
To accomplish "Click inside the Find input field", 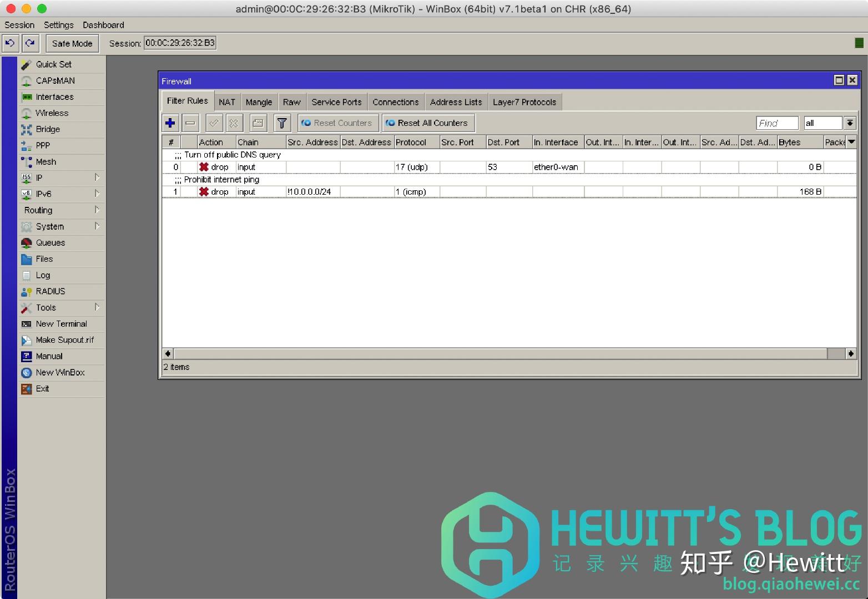I will 776,123.
